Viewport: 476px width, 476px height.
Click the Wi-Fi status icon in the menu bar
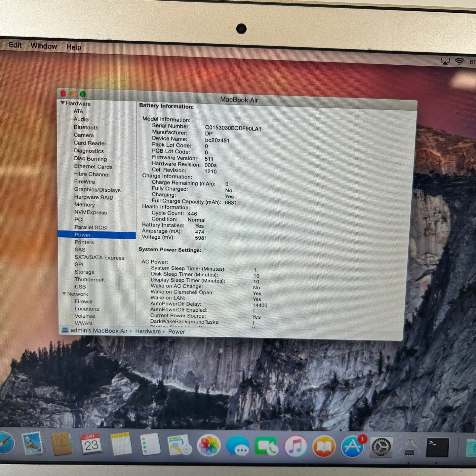[x=459, y=62]
